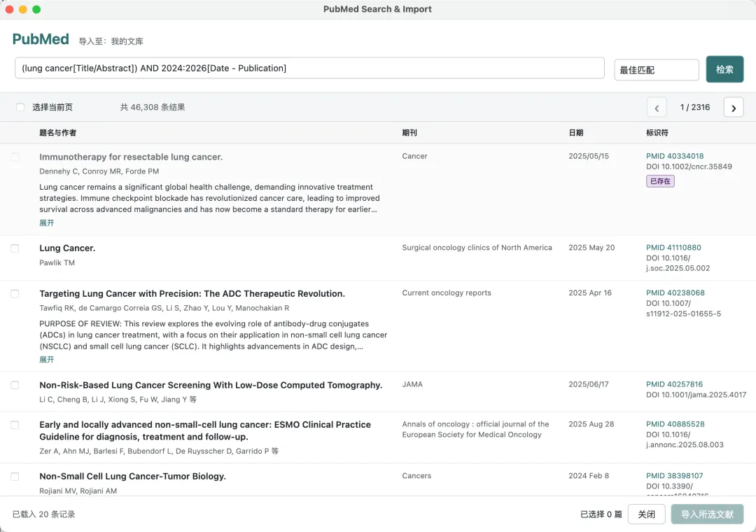Open the PMID 41110880 link
This screenshot has height=532, width=756.
point(673,247)
